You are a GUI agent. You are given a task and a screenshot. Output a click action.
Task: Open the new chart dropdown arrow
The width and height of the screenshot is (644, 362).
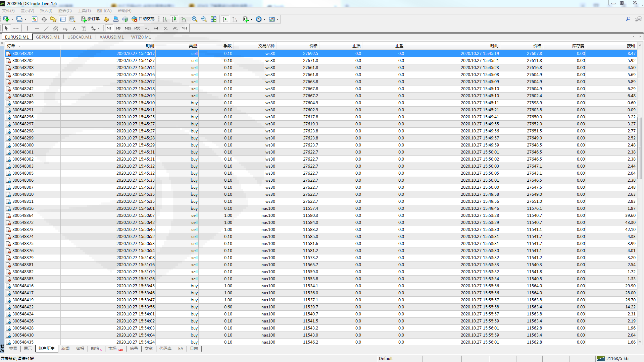pos(12,19)
